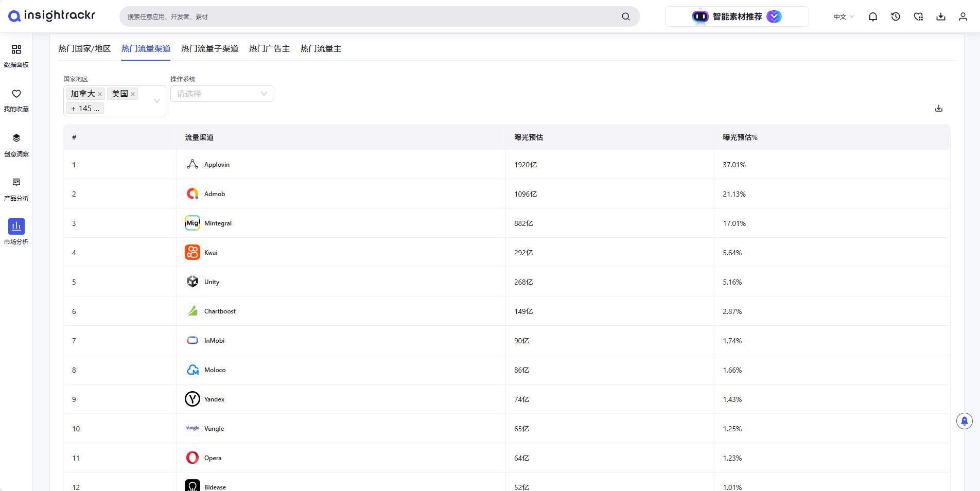Screen dimensions: 980x491
Task: Open the Yandex channel name link
Action: point(214,399)
